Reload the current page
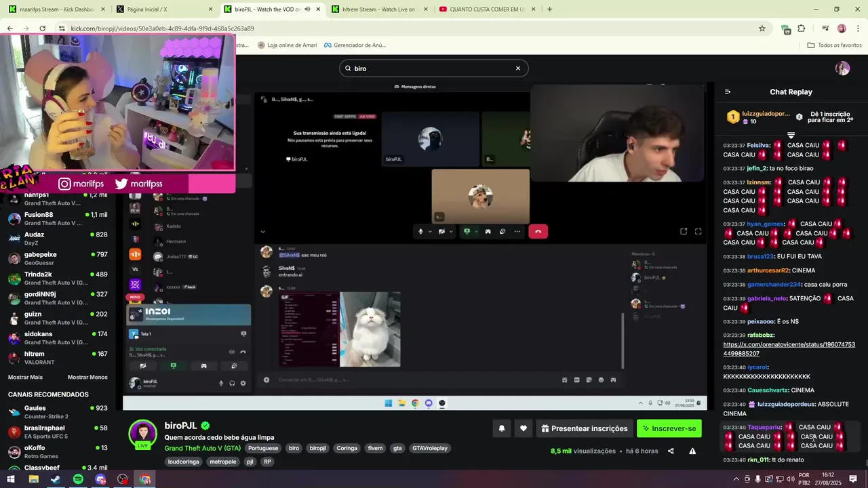The image size is (868, 488). coord(42,28)
